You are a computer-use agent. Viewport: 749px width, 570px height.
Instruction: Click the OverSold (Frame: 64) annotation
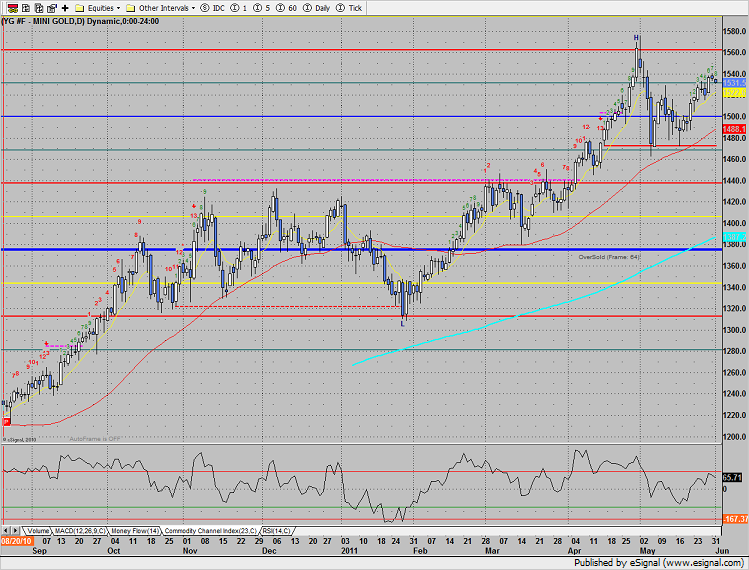tap(609, 257)
